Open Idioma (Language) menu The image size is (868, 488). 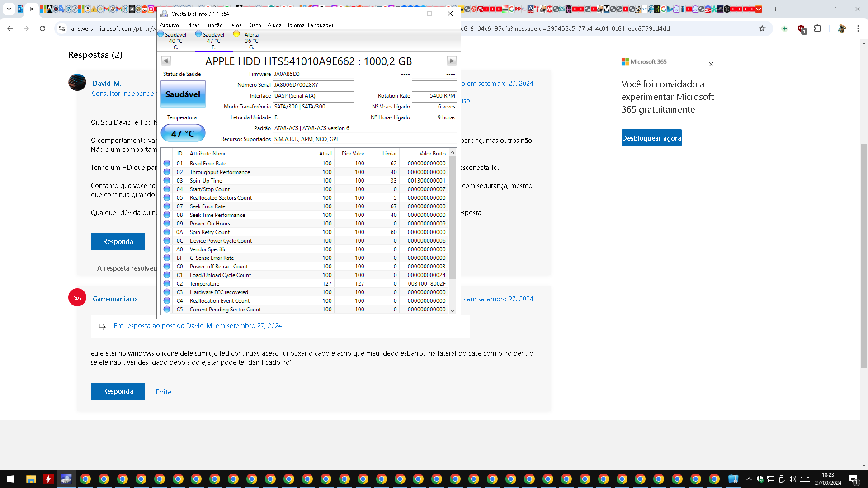(x=310, y=25)
